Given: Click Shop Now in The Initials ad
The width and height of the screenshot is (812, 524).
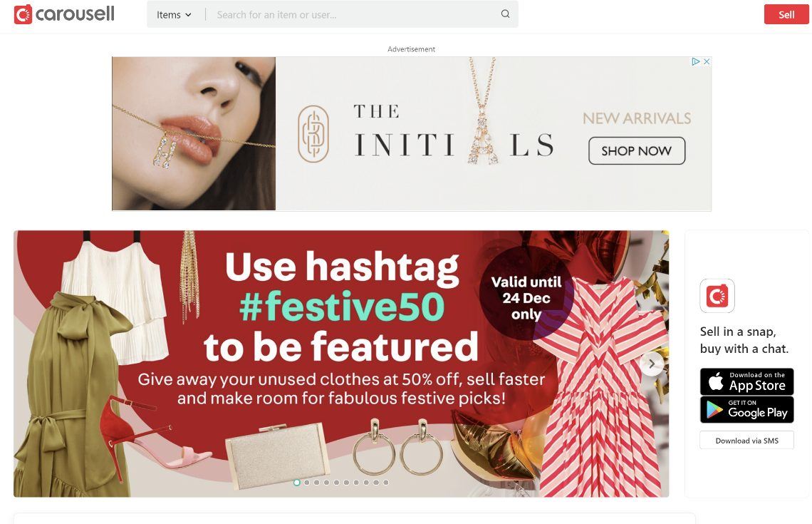Looking at the screenshot, I should (x=637, y=151).
